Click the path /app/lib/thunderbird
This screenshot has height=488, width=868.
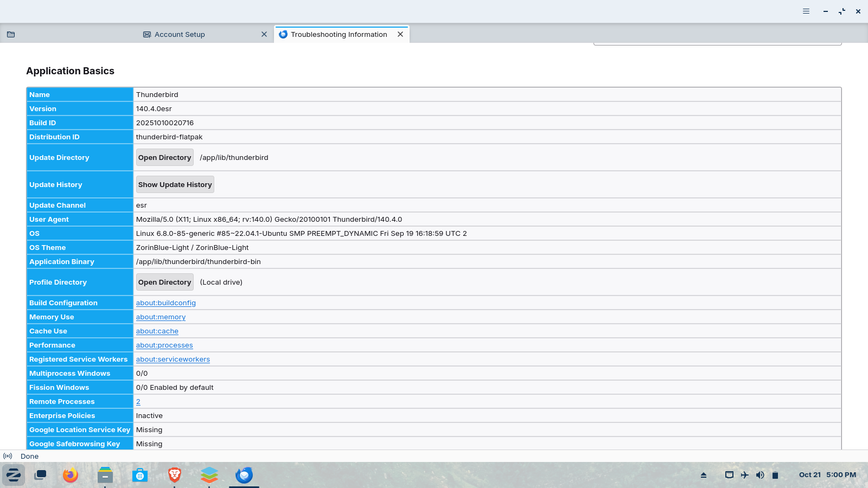pyautogui.click(x=234, y=158)
